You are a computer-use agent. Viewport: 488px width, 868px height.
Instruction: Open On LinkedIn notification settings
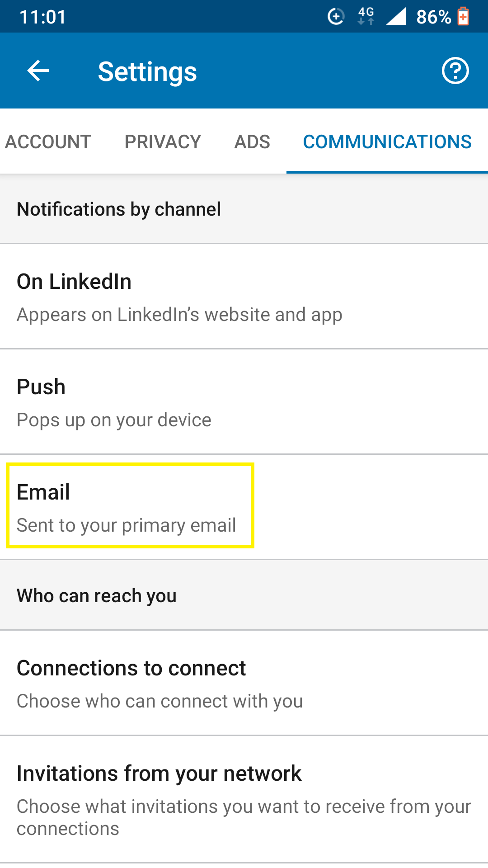click(x=244, y=297)
